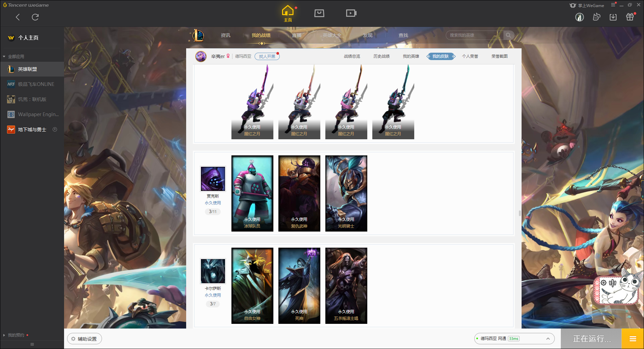644x349 pixels.
Task: Click the League of Legends logo icon
Action: click(198, 35)
